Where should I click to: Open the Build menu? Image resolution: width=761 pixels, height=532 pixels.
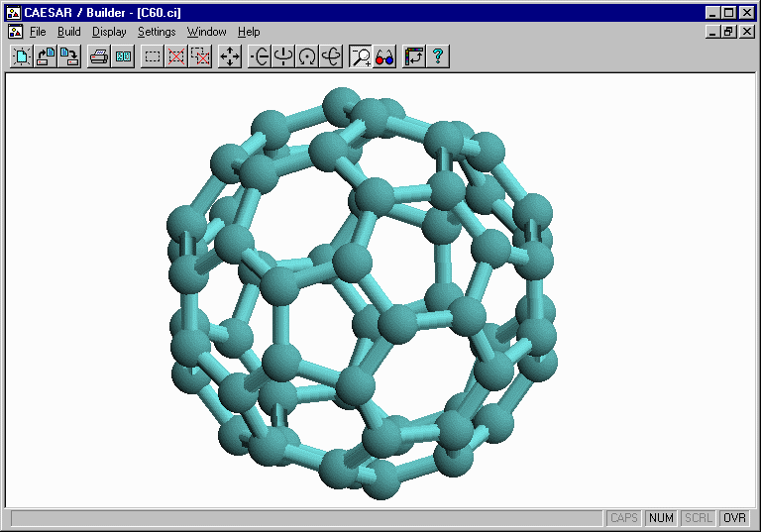click(x=69, y=32)
